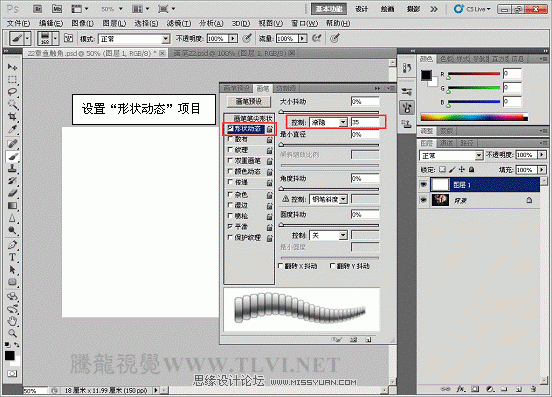Viewport: 552px width, 397px height.
Task: Select the Clone Stamp tool
Action: point(12,169)
